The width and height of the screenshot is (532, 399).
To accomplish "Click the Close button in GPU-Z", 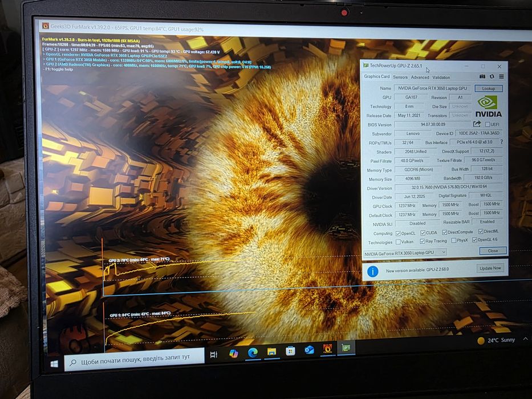I will (x=493, y=251).
